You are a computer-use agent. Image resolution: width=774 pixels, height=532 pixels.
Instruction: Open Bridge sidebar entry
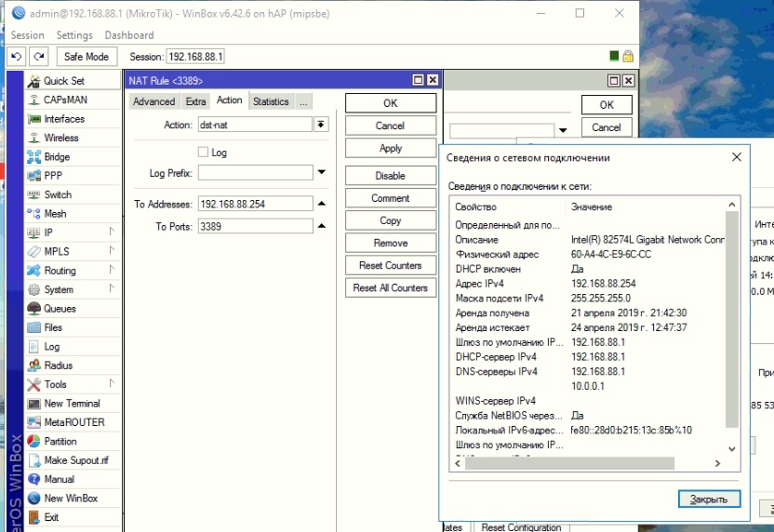pyautogui.click(x=73, y=157)
